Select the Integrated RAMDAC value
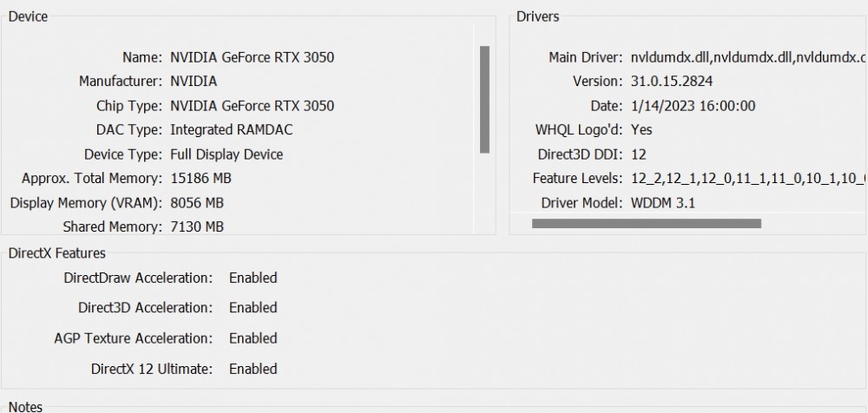 click(x=232, y=130)
